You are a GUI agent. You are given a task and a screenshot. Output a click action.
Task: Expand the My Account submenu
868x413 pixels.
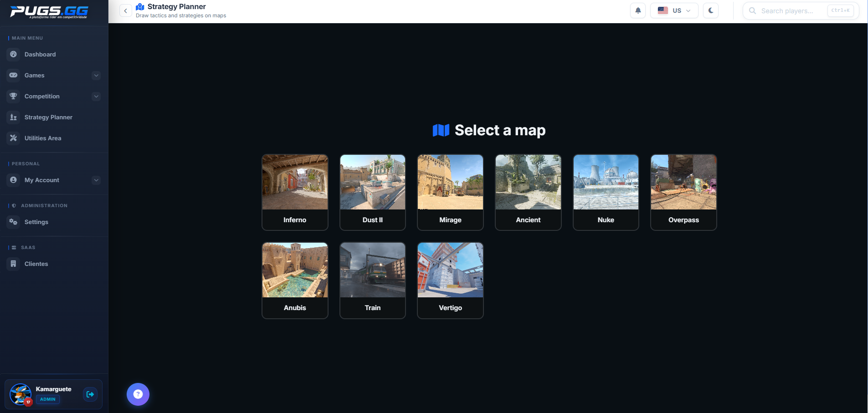click(96, 180)
